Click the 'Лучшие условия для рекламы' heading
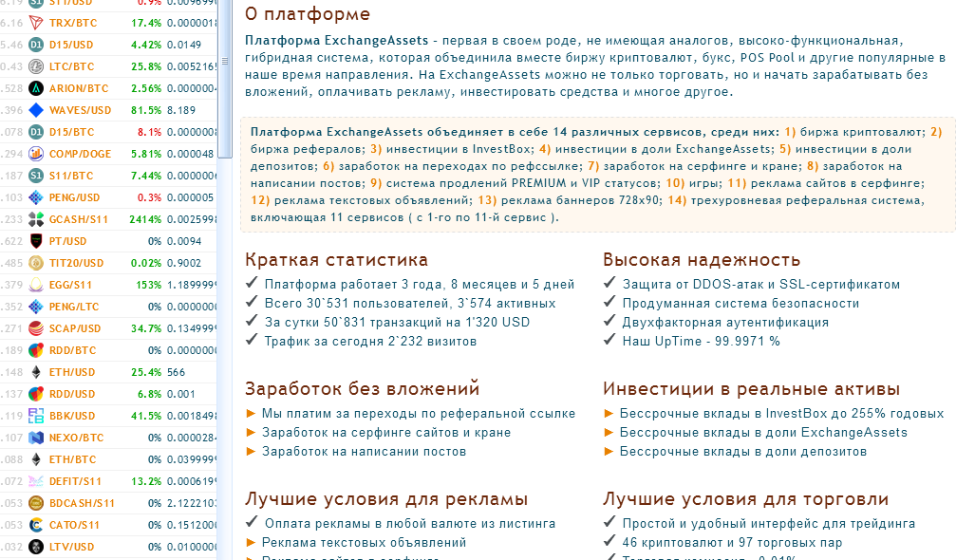This screenshot has height=560, width=956. pyautogui.click(x=386, y=499)
